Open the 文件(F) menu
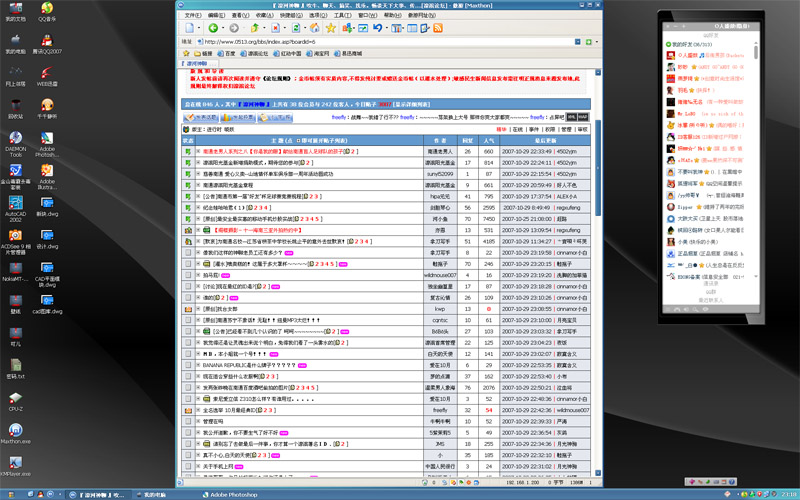 tap(193, 16)
